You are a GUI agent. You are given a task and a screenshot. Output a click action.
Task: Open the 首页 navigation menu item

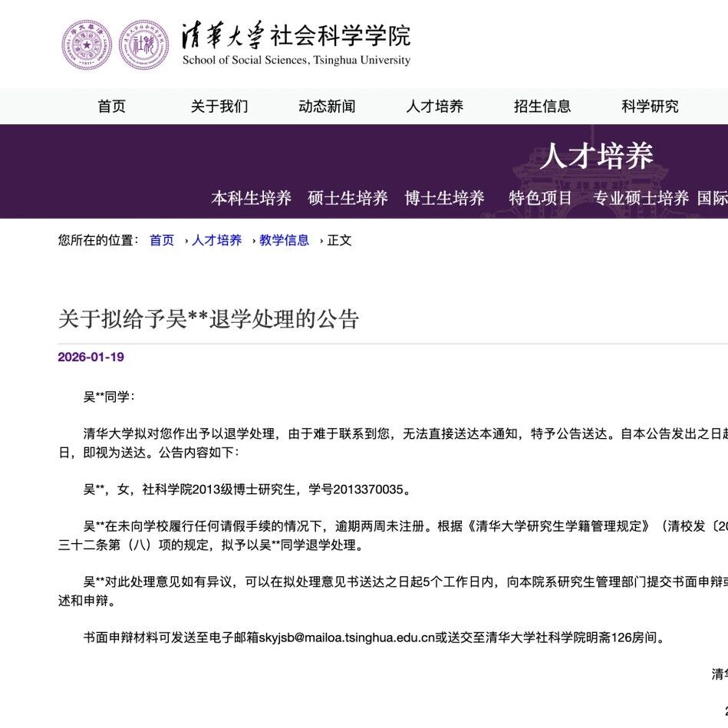click(111, 107)
